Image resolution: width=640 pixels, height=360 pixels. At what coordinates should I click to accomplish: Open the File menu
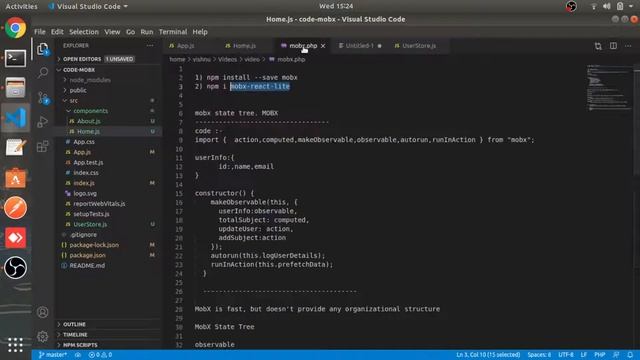(40, 32)
